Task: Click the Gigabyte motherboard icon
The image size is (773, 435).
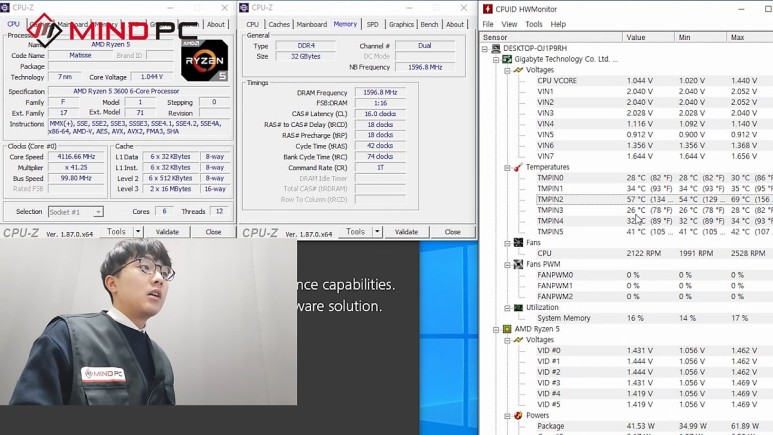Action: (507, 59)
